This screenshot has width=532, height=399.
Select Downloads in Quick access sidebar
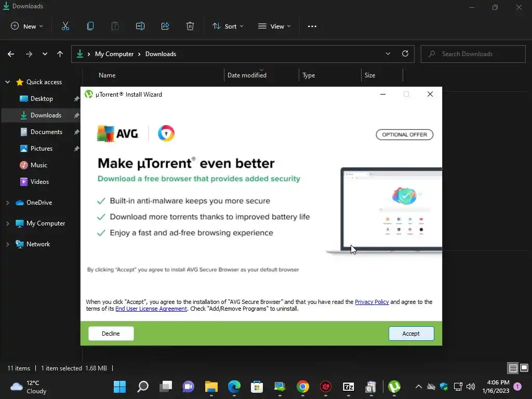(42, 115)
